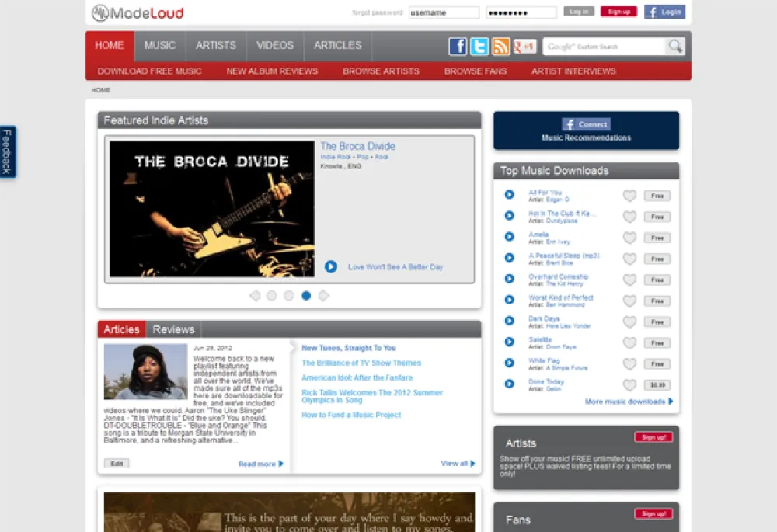Viewport: 777px width, 532px height.
Task: Play A Peaceful Sleep (mp3)
Action: [509, 258]
